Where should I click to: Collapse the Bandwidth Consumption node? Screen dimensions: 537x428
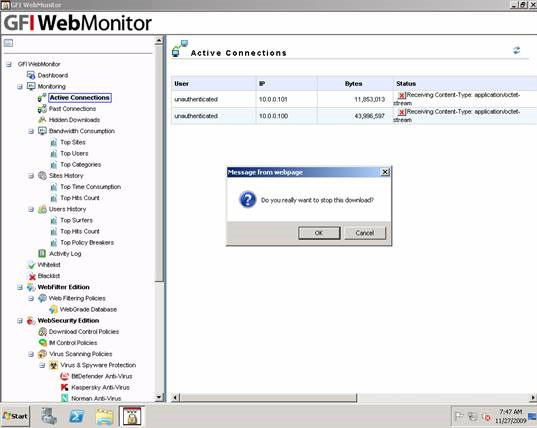(x=31, y=131)
